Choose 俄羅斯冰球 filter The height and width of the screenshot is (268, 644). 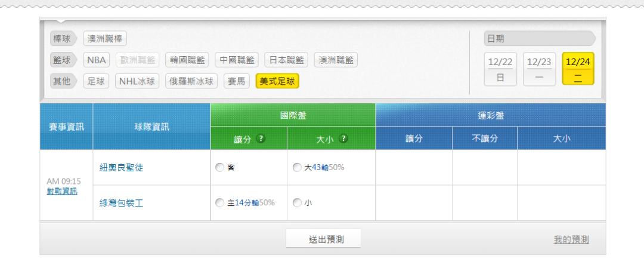click(x=191, y=81)
